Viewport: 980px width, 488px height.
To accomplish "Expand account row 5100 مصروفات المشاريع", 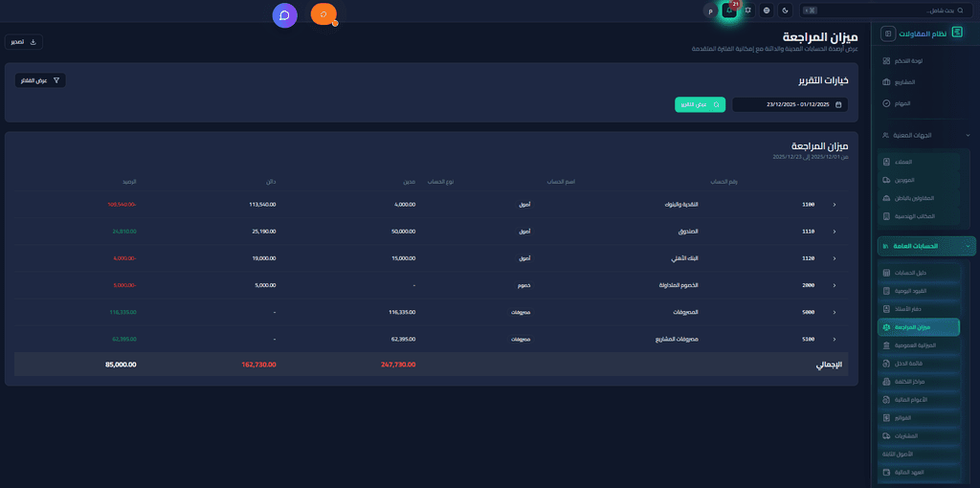I will tap(835, 339).
